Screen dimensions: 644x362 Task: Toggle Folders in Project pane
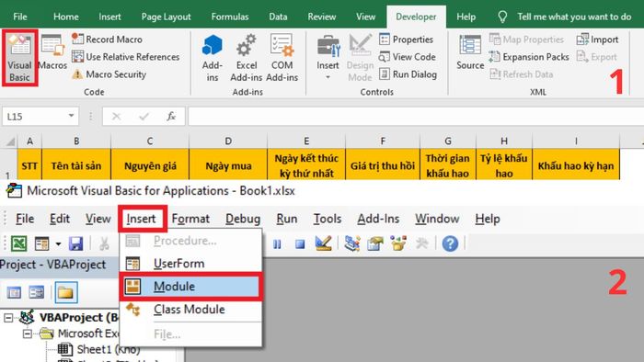click(x=66, y=292)
